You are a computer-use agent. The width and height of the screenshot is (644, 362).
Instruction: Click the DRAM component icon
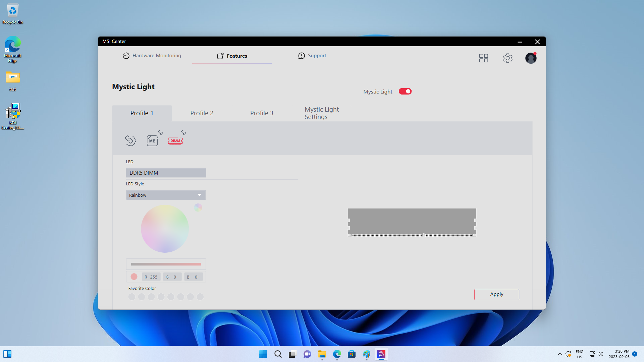tap(175, 140)
